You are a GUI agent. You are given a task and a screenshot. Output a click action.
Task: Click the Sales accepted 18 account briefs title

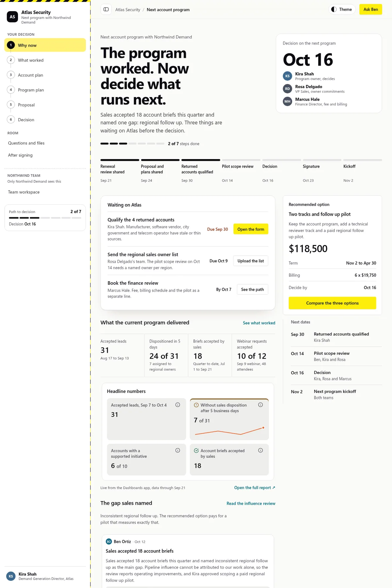click(139, 551)
